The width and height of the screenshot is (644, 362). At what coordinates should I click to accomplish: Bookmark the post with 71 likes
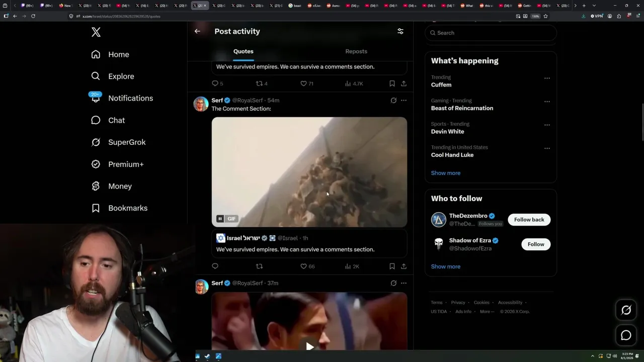coord(392,83)
